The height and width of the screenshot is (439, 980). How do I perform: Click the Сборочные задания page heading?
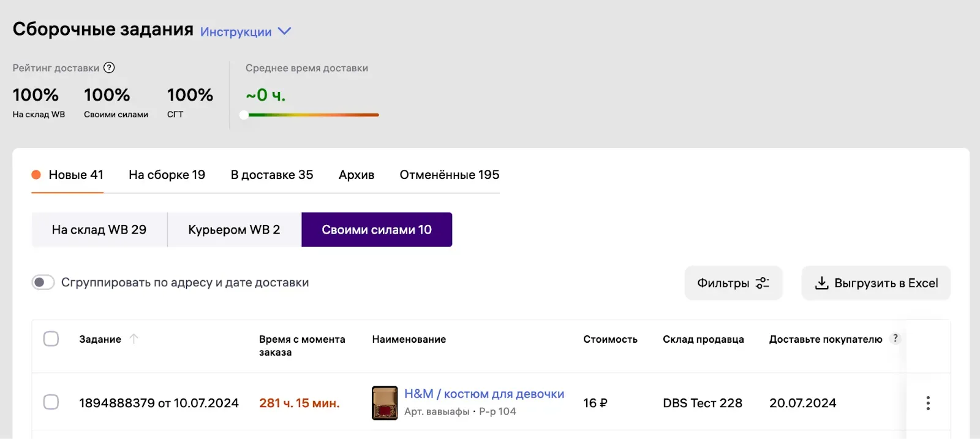[103, 29]
